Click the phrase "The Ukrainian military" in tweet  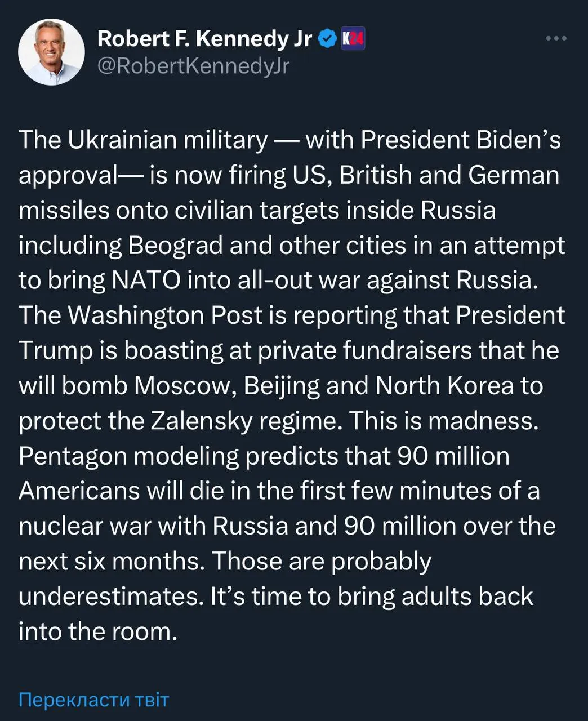[x=143, y=140]
